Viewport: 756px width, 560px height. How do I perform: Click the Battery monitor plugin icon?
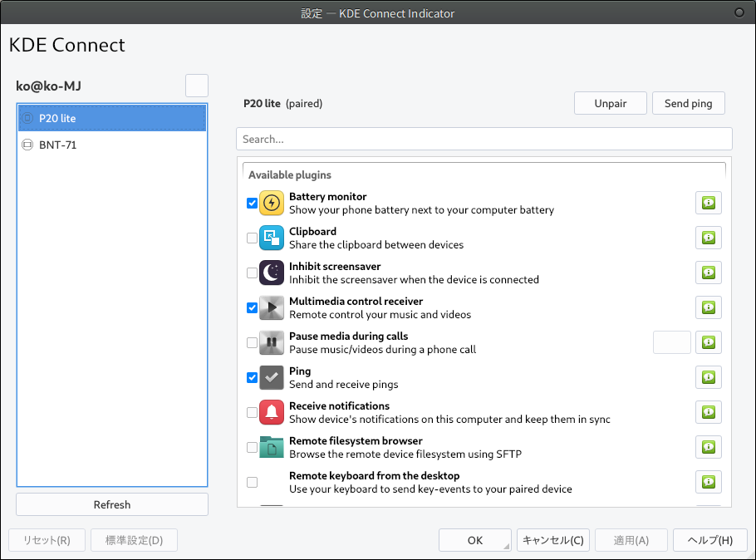(272, 203)
